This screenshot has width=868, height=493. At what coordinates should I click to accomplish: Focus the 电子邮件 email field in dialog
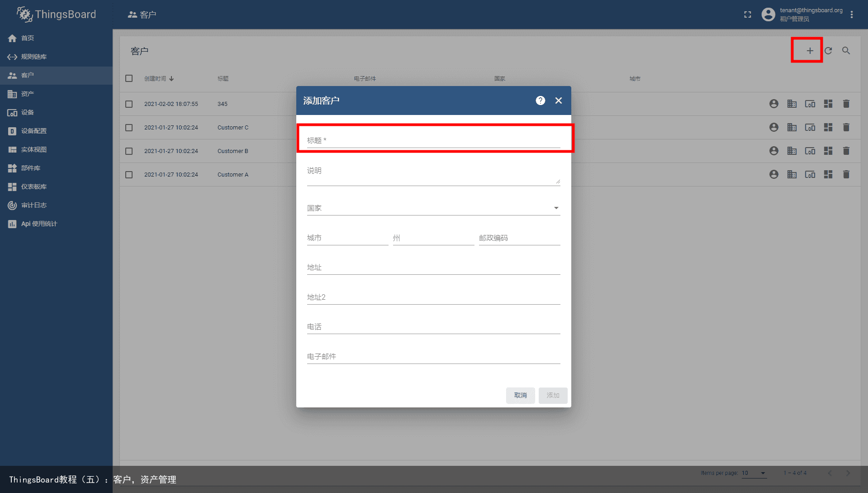[x=433, y=357]
